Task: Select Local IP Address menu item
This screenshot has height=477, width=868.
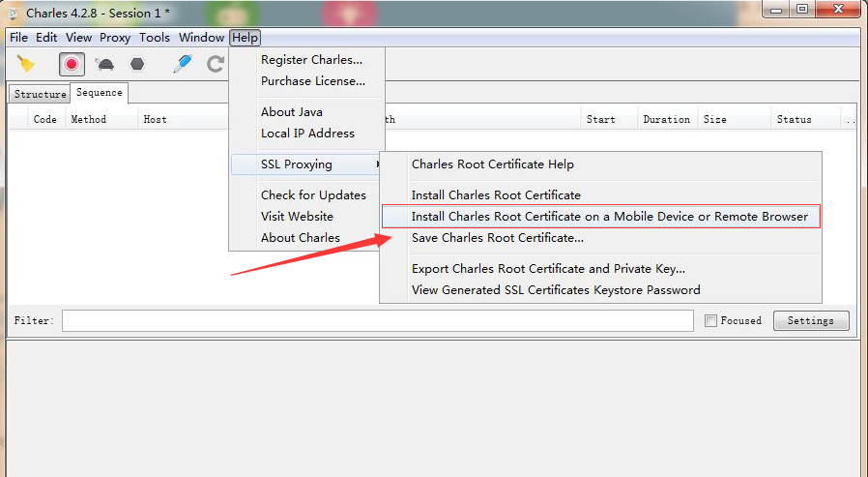Action: (307, 134)
